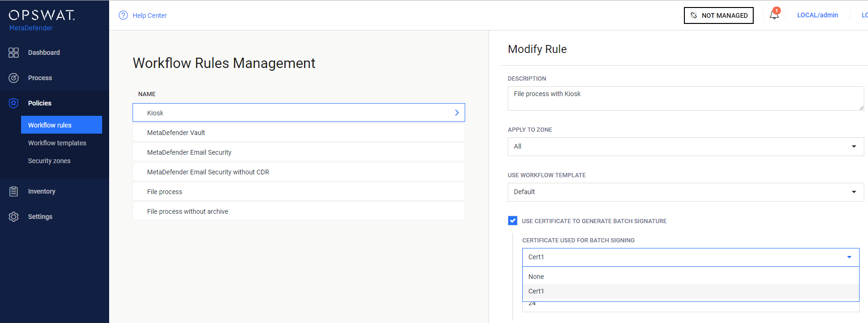Click the Dashboard grid icon
This screenshot has width=868, height=323.
point(14,53)
